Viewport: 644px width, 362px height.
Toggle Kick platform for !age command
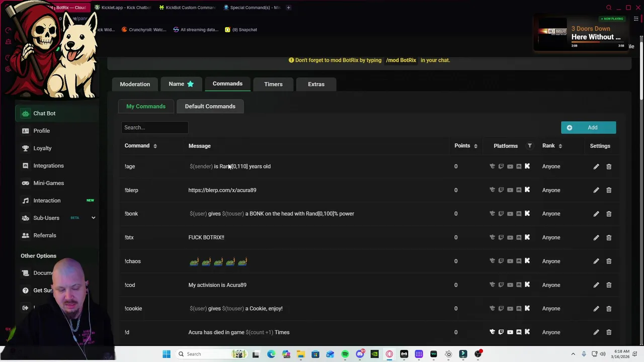[x=527, y=166]
